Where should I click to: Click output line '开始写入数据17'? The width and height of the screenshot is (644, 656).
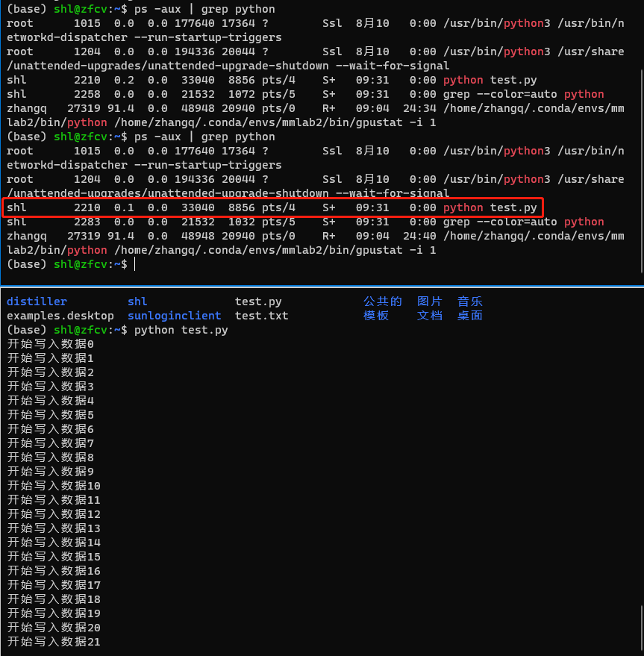[x=54, y=585]
